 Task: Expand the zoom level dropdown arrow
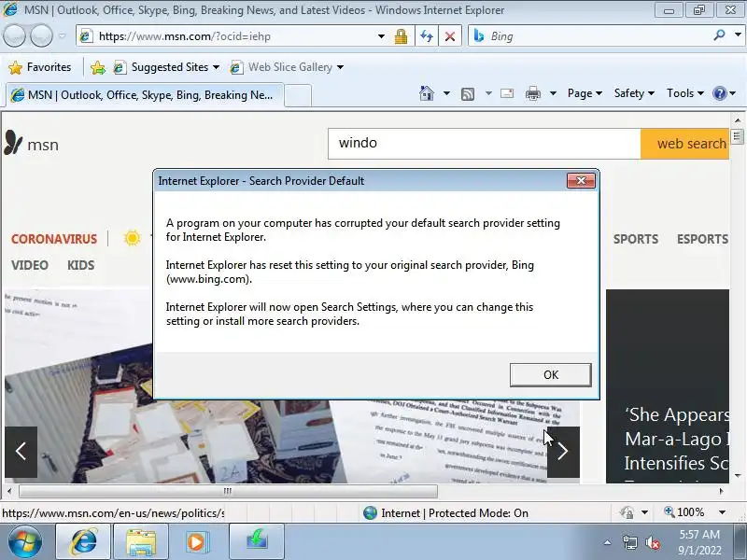click(722, 512)
